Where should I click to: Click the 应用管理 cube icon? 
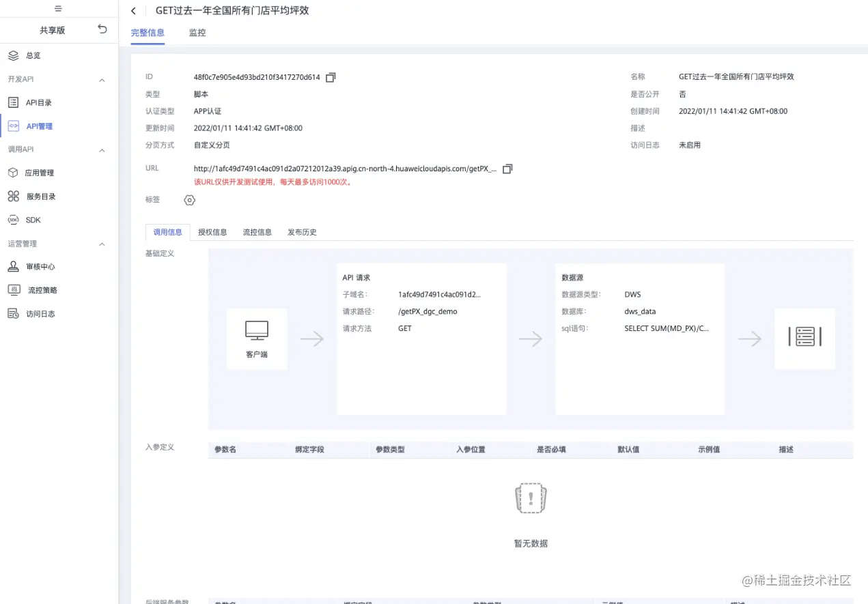pyautogui.click(x=13, y=173)
